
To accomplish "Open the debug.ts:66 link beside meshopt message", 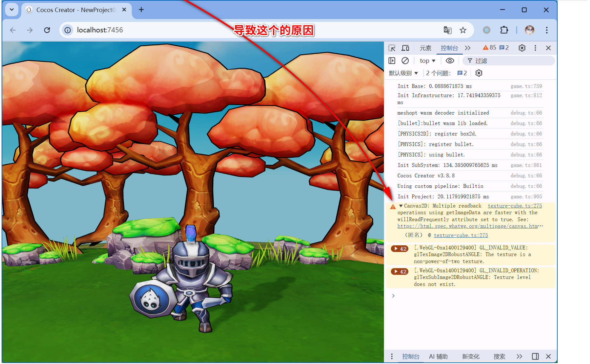I will (x=526, y=113).
